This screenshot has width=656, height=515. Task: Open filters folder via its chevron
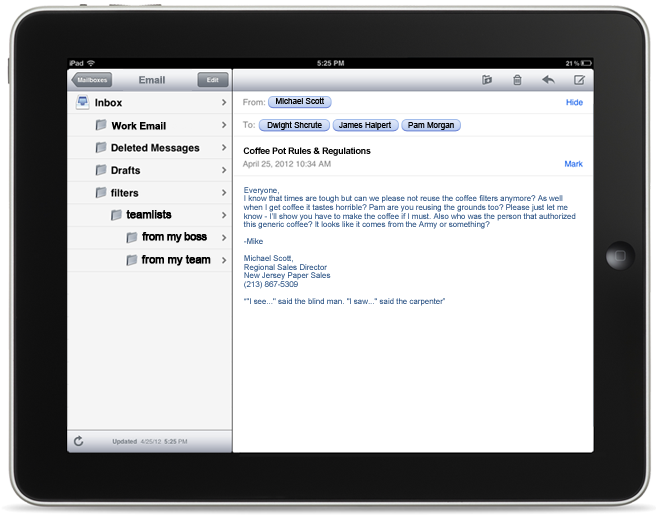[224, 192]
